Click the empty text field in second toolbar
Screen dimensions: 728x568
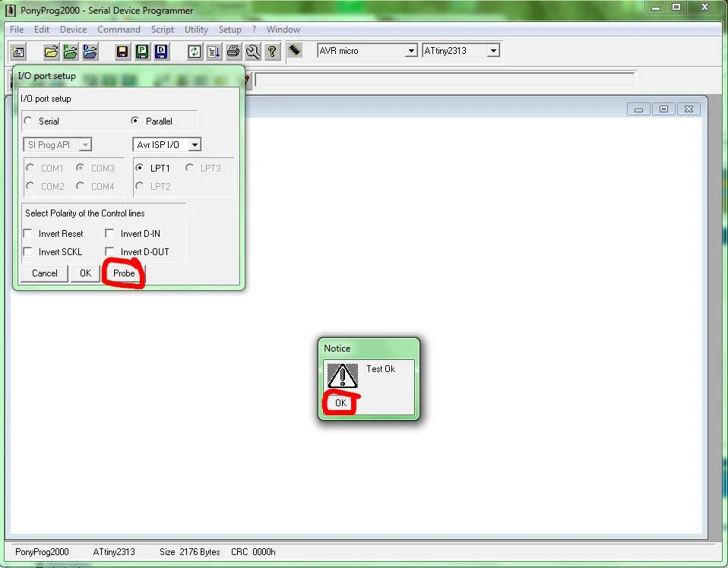coord(445,80)
